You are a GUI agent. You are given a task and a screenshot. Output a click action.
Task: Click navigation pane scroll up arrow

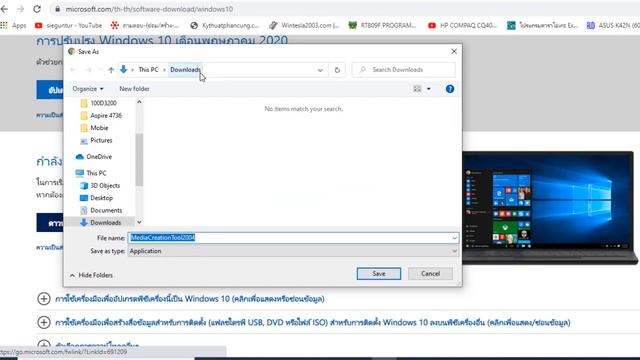click(x=139, y=102)
